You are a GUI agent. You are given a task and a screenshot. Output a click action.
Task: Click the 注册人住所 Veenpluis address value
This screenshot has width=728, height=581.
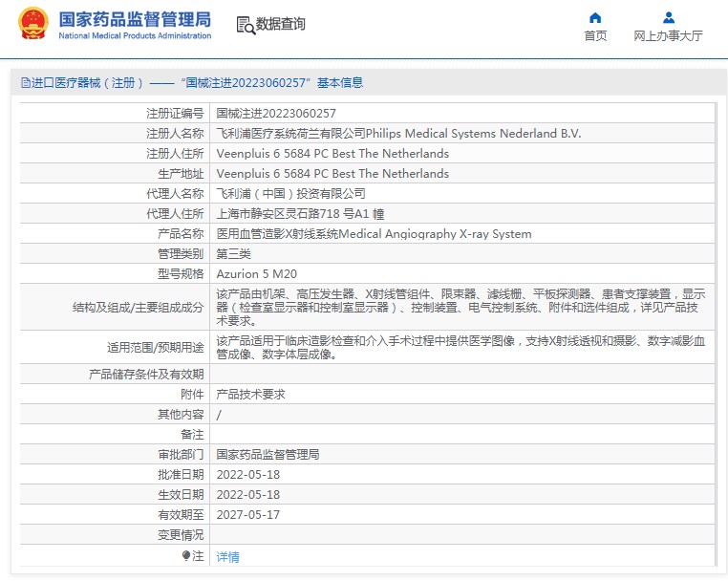[x=332, y=153]
